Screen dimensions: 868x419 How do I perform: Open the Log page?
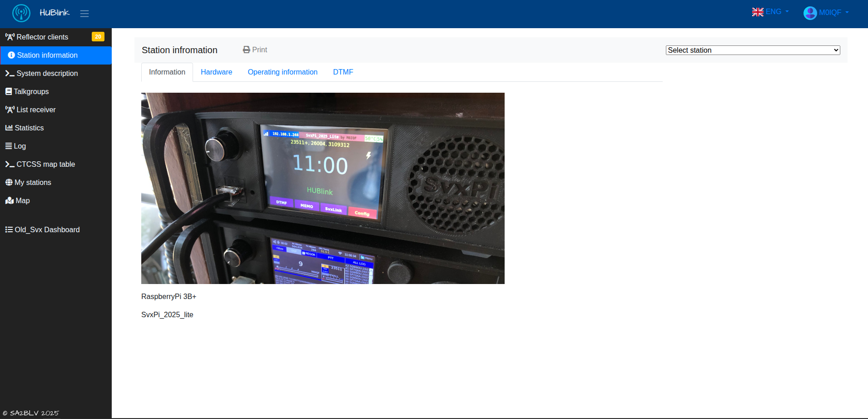pos(56,146)
